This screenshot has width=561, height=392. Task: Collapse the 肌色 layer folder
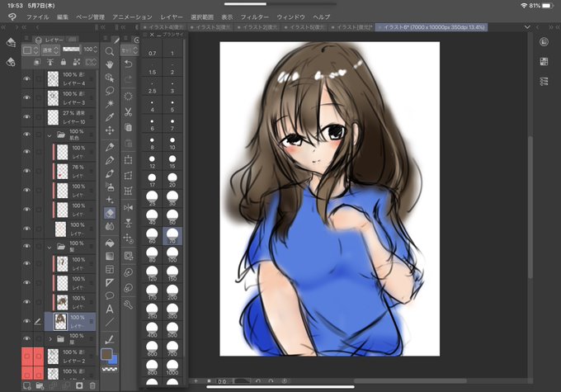pyautogui.click(x=49, y=135)
